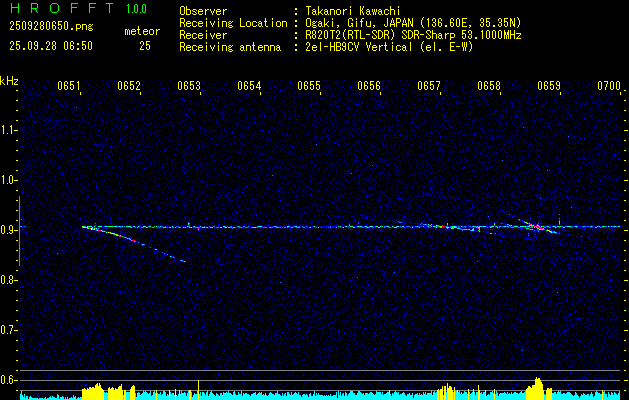Image resolution: width=629 pixels, height=400 pixels.
Task: Click the 0.6 frequency axis label
Action: tap(9, 380)
